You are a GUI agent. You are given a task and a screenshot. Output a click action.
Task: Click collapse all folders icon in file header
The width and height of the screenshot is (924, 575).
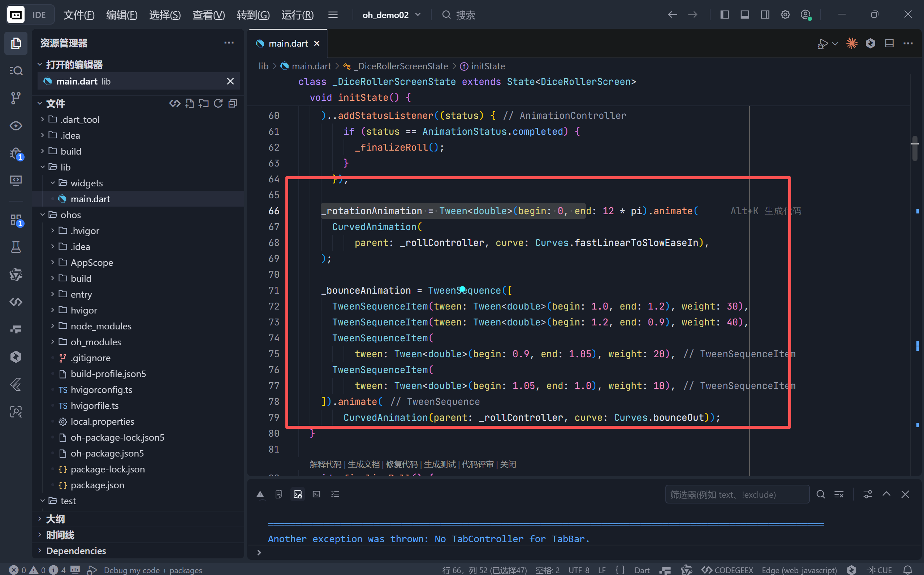coord(233,103)
